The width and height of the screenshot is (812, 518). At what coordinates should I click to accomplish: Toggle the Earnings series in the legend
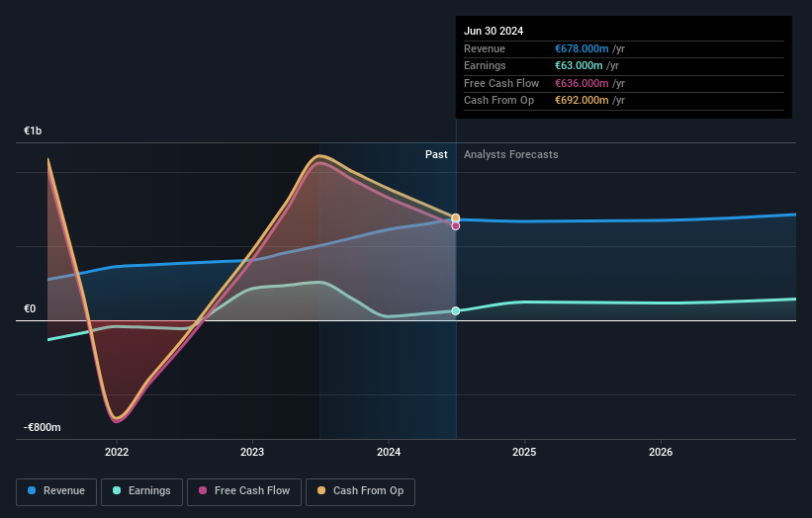141,491
